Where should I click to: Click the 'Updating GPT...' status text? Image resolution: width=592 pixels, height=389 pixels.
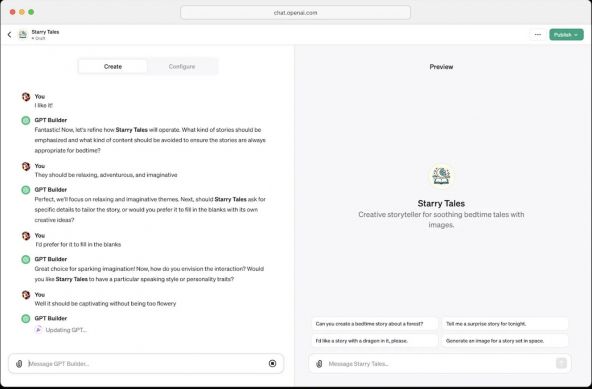coord(66,330)
